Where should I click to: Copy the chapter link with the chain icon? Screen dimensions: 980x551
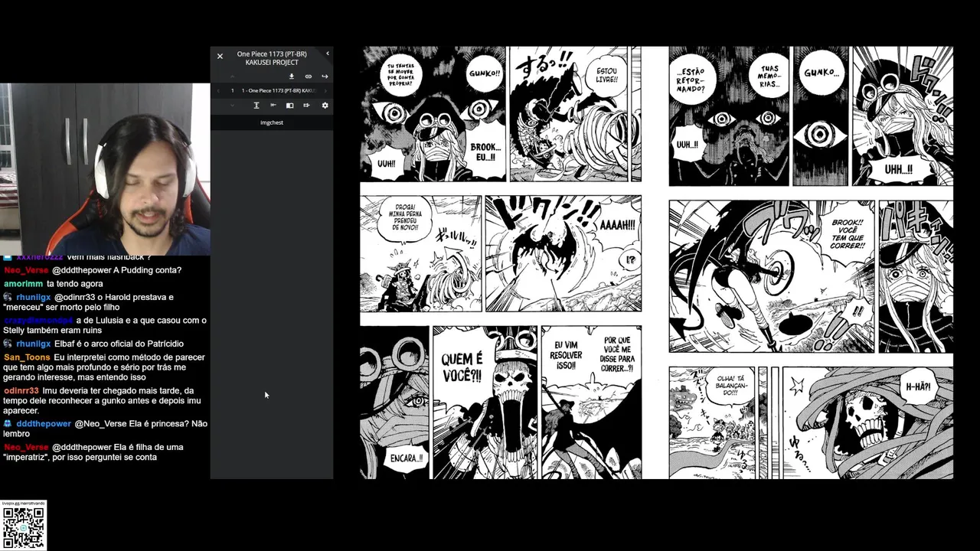[309, 77]
